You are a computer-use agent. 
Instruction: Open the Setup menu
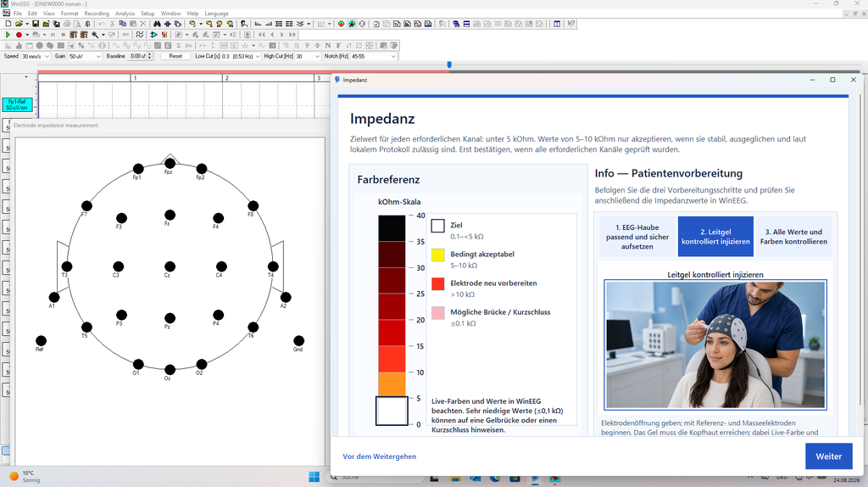[x=147, y=14]
